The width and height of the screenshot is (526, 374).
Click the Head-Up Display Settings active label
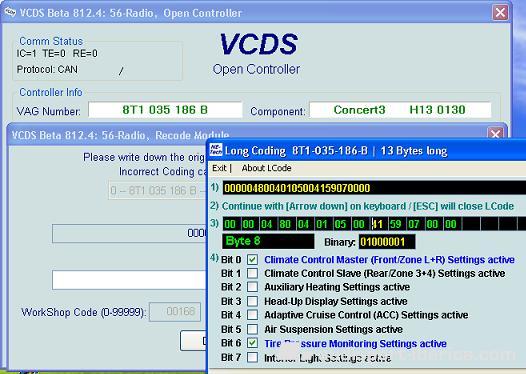pyautogui.click(x=336, y=301)
